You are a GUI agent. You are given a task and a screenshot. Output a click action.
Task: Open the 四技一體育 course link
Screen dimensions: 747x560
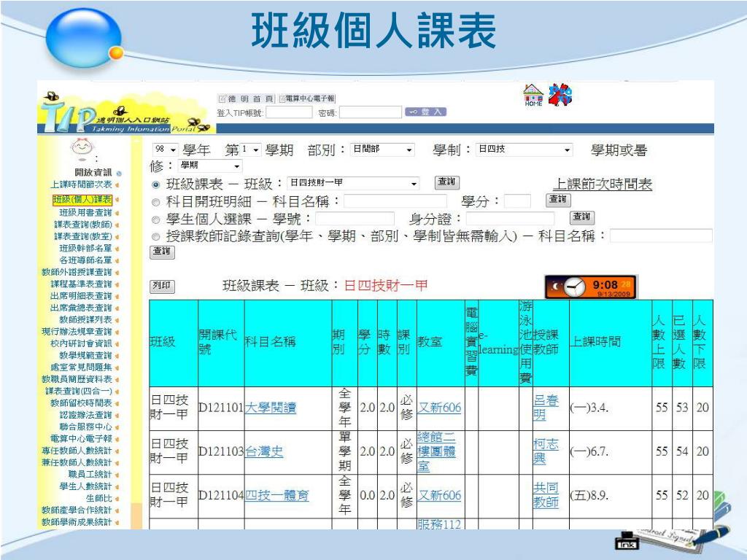[276, 495]
